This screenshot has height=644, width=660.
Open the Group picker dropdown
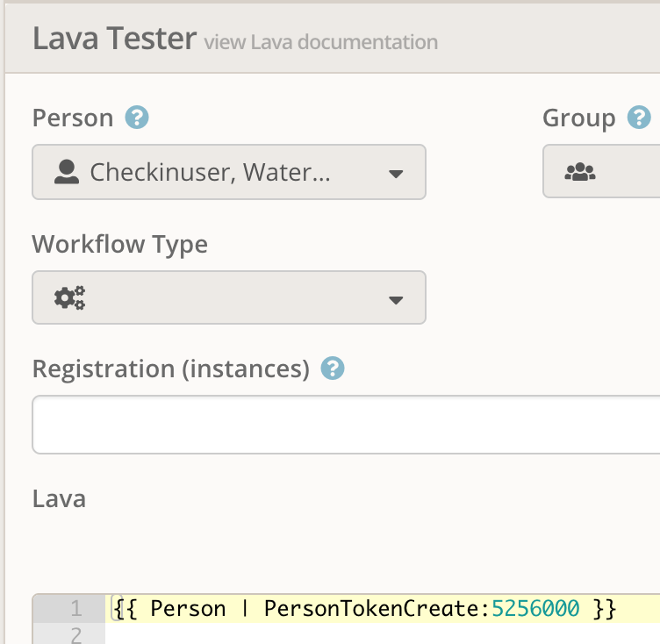pos(601,171)
